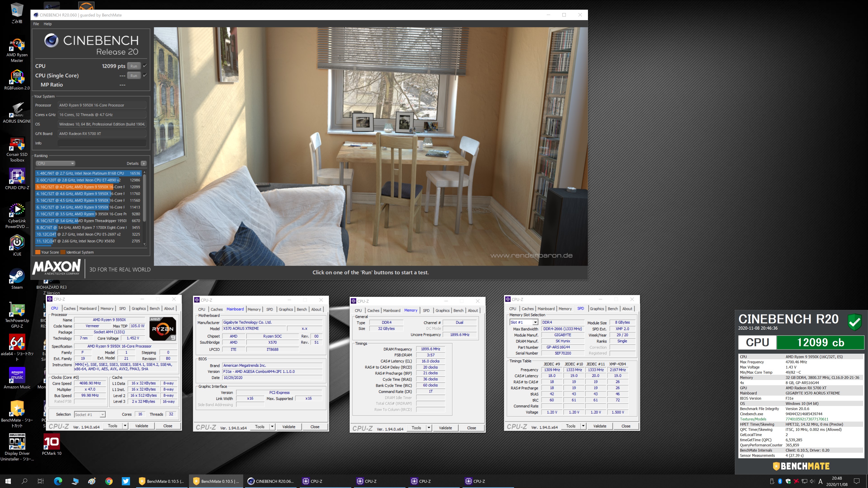Viewport: 868px width, 488px height.
Task: Click the taskbar search icon
Action: (24, 481)
